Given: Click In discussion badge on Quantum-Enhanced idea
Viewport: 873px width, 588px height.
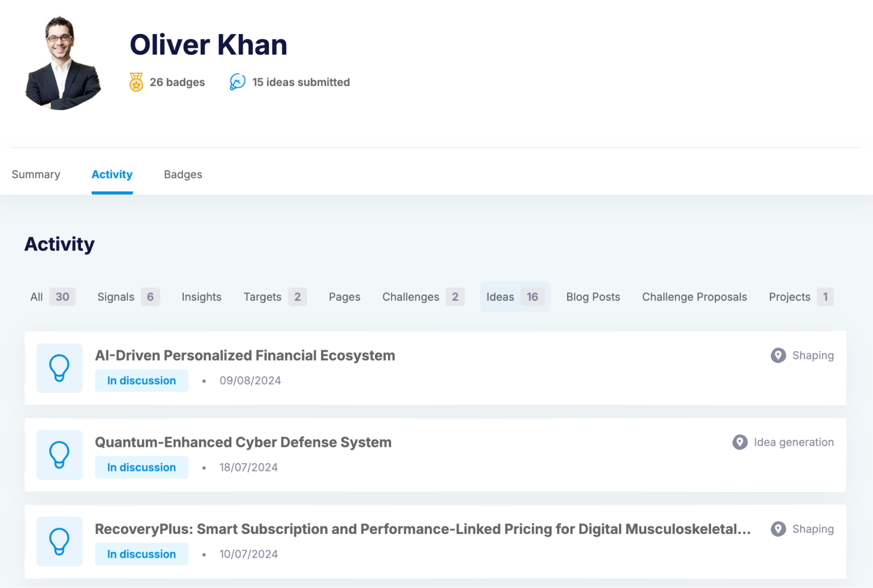Looking at the screenshot, I should coord(141,467).
